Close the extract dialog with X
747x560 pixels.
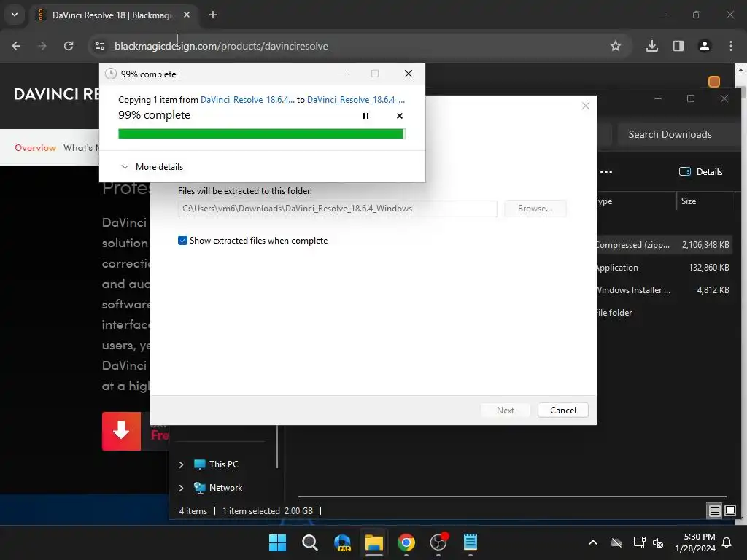[586, 106]
